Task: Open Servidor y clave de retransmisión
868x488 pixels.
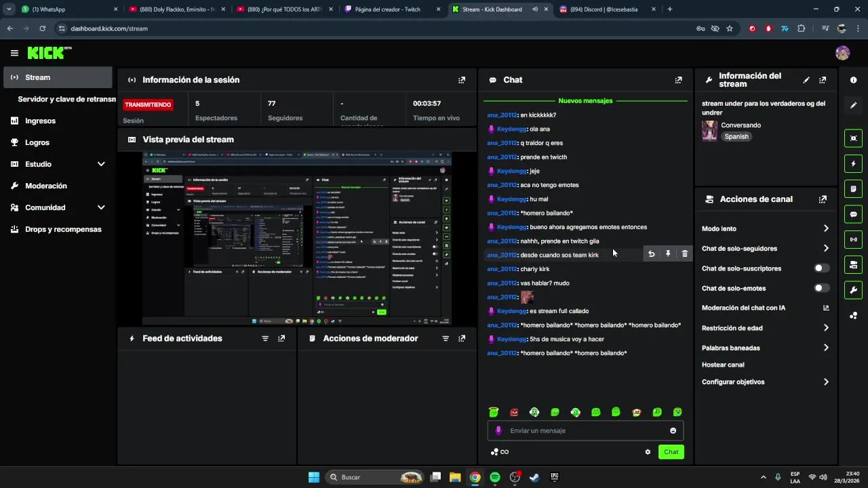Action: 66,99
